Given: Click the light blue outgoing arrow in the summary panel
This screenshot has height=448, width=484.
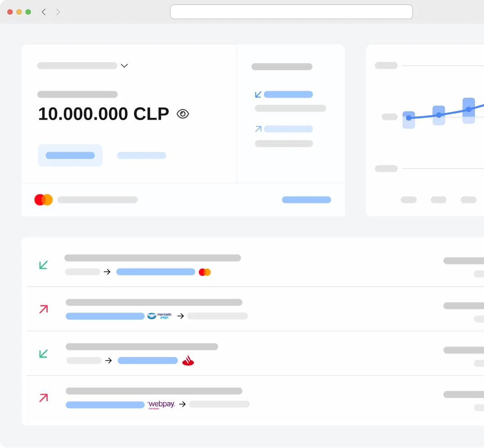Looking at the screenshot, I should [x=258, y=129].
